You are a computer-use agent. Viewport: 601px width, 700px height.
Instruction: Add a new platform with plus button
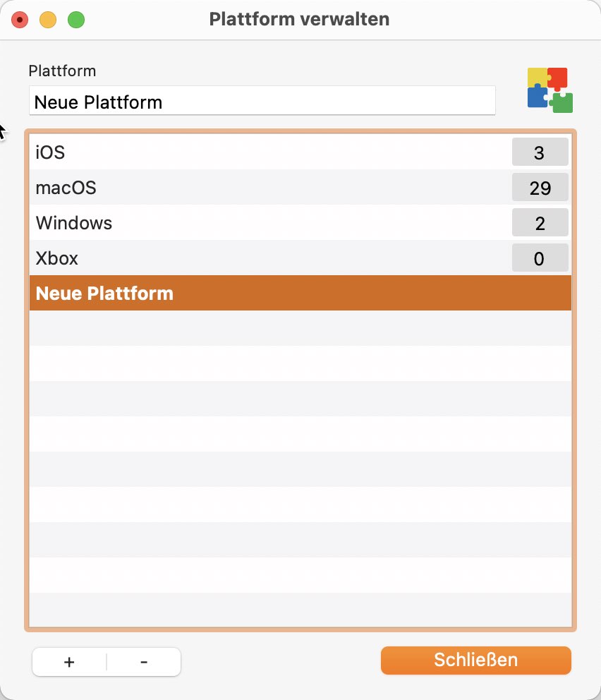click(x=69, y=662)
